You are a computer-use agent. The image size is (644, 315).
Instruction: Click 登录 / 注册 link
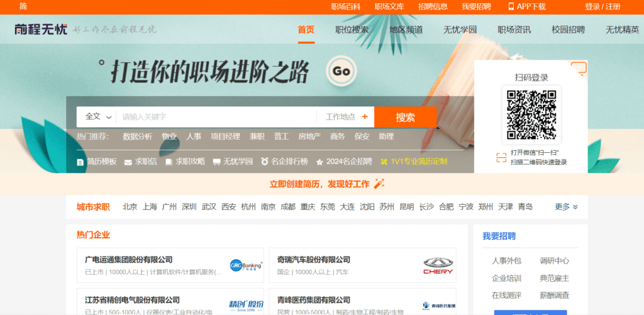point(602,6)
